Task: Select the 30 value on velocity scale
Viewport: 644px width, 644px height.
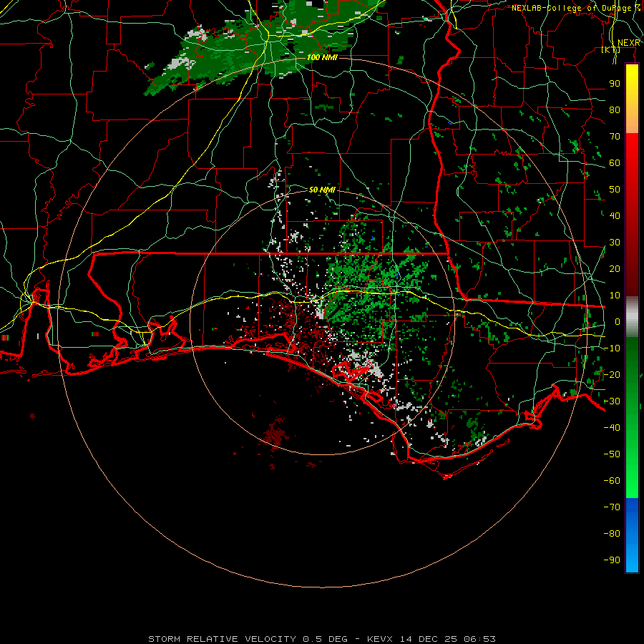Action: pyautogui.click(x=615, y=243)
